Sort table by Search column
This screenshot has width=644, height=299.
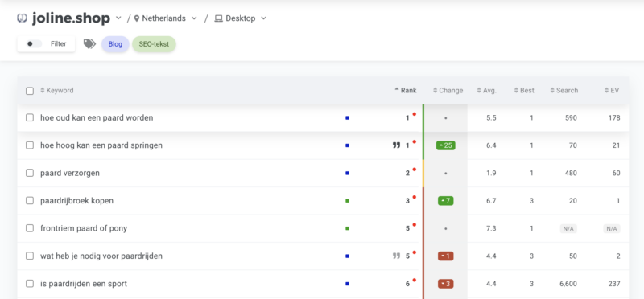coord(564,91)
